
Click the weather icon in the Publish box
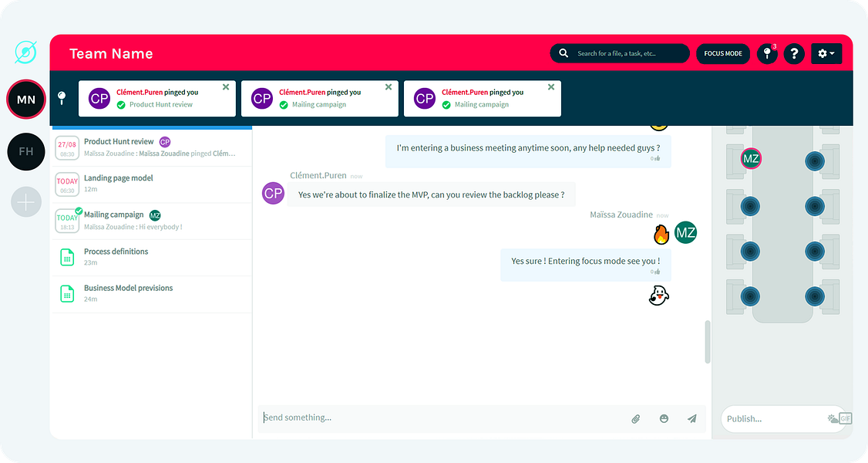point(833,419)
